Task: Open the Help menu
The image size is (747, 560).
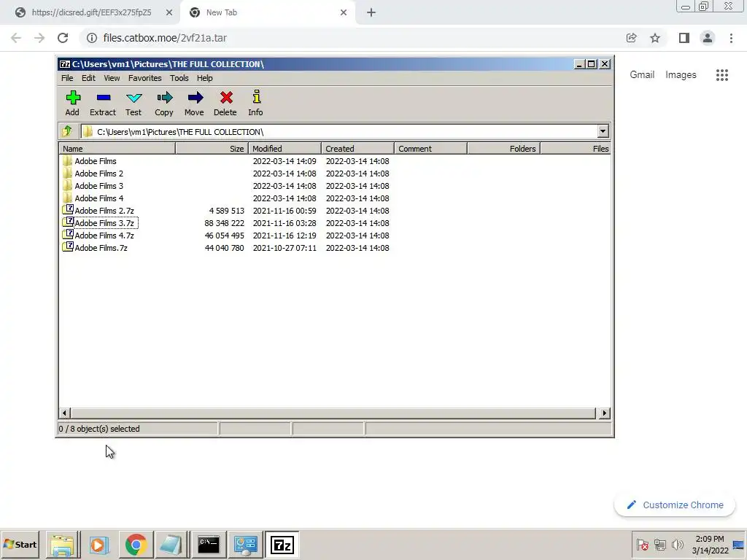Action: pyautogui.click(x=205, y=78)
